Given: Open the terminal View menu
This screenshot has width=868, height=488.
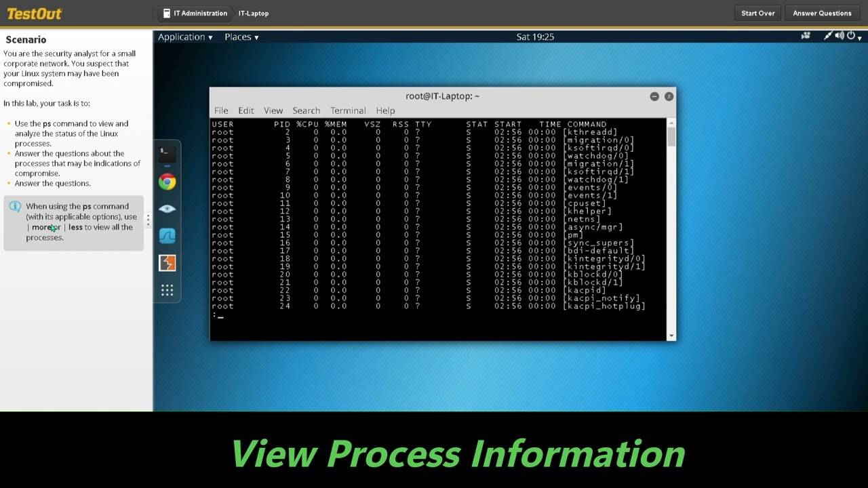Looking at the screenshot, I should [273, 110].
